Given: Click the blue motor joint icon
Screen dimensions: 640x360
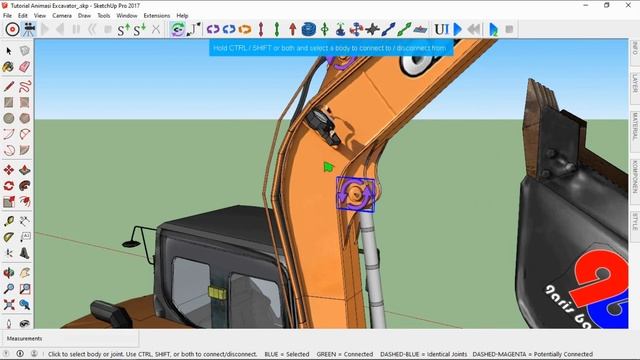Looking at the screenshot, I should pos(229,29).
